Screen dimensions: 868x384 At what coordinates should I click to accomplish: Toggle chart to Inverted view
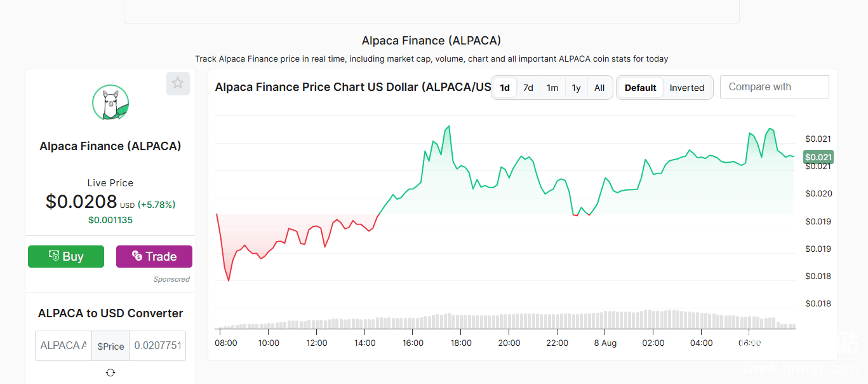click(687, 88)
